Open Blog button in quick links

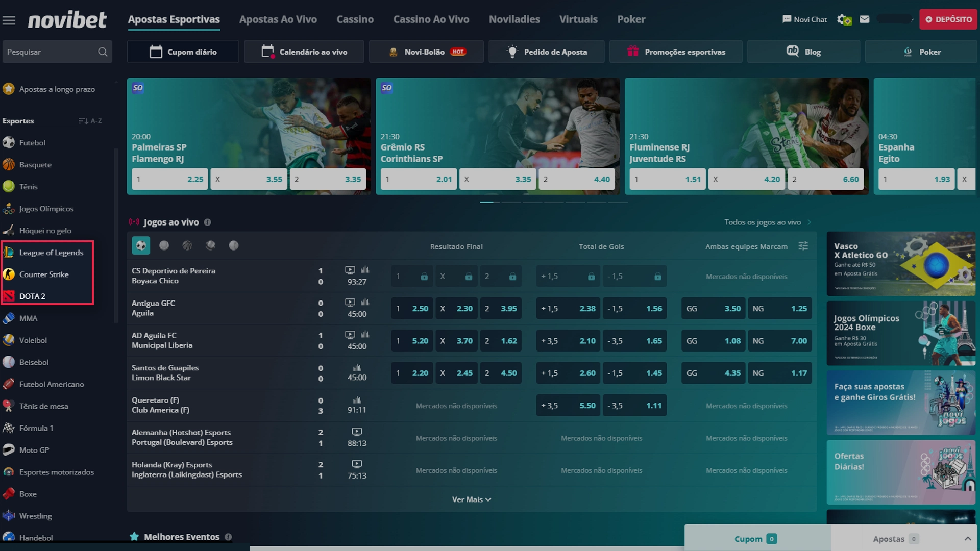pyautogui.click(x=803, y=52)
